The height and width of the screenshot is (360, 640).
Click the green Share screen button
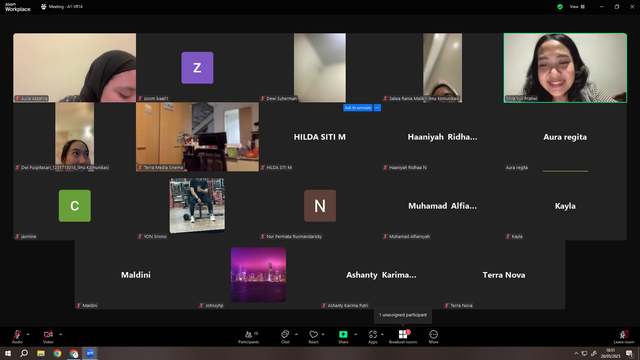[x=343, y=337]
